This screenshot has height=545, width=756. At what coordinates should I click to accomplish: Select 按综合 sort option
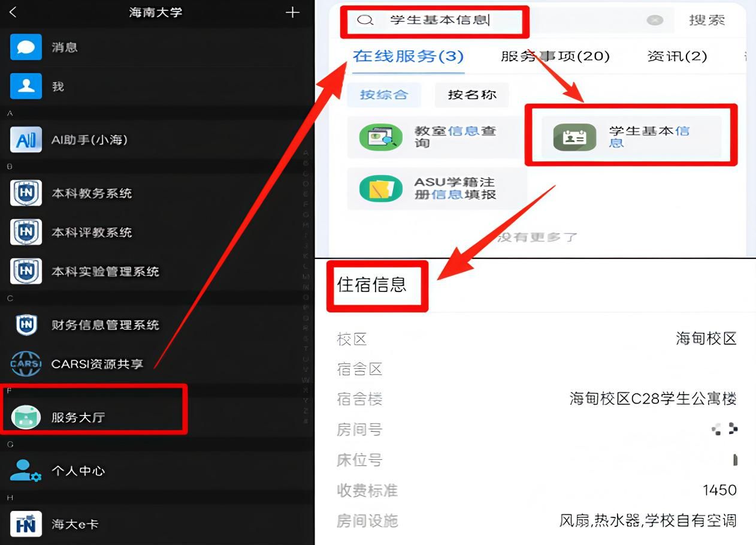[x=384, y=95]
